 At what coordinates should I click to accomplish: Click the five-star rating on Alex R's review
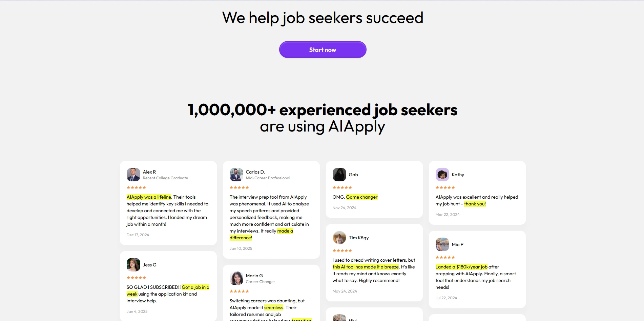point(136,187)
